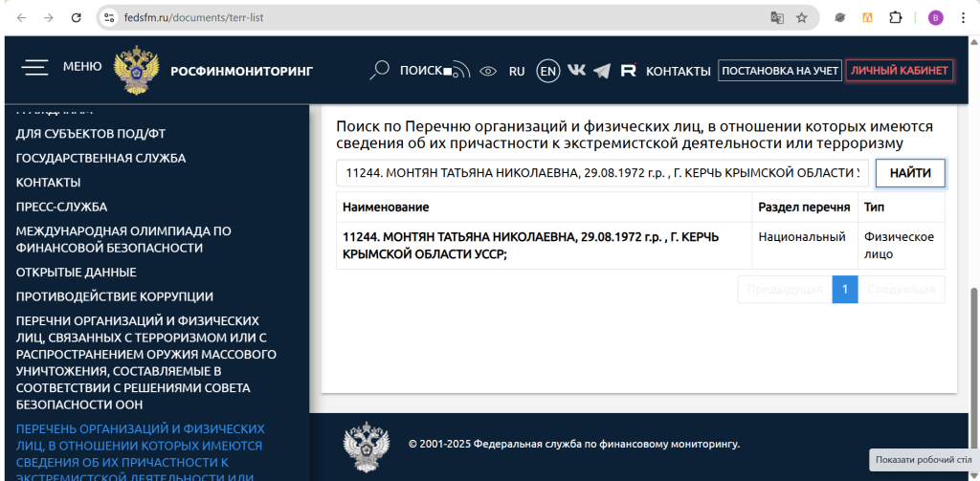
Task: Switch site language to EN
Action: (x=548, y=71)
